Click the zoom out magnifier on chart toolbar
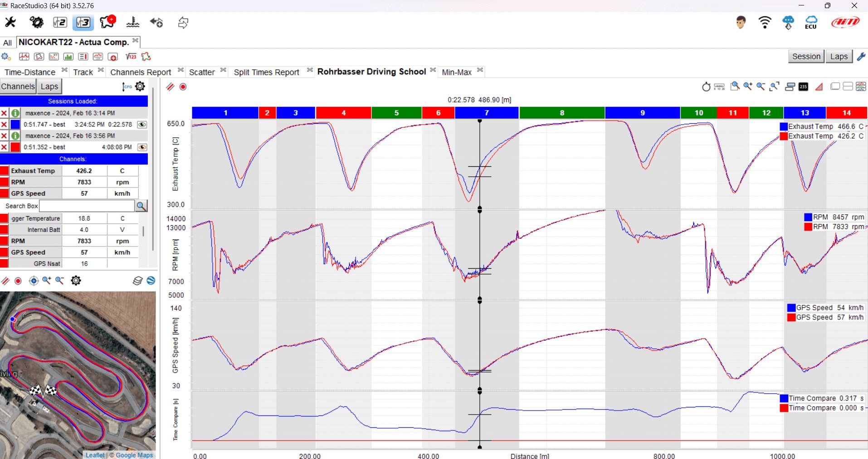 [761, 86]
